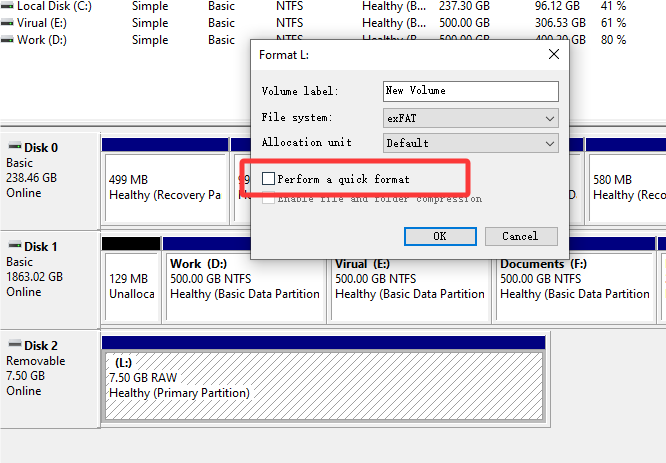Select the Virual (E:) partition on Disk 1
This screenshot has width=666, height=463.
click(x=410, y=286)
